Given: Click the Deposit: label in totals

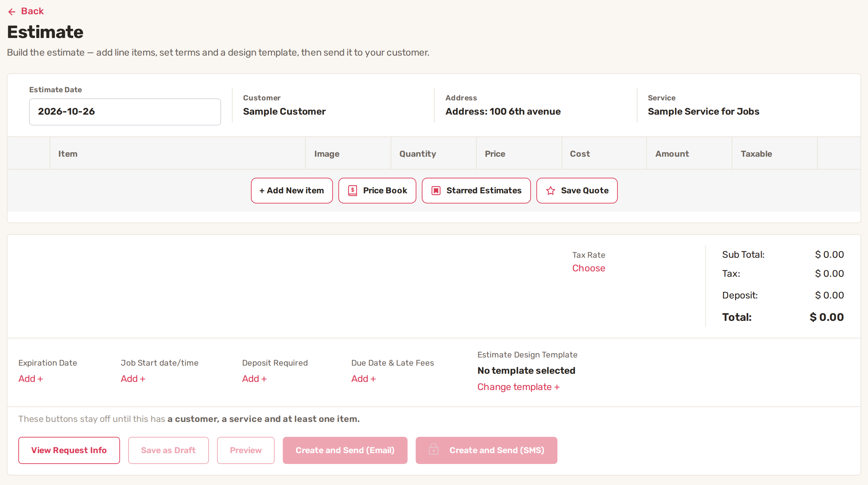Looking at the screenshot, I should (x=740, y=295).
